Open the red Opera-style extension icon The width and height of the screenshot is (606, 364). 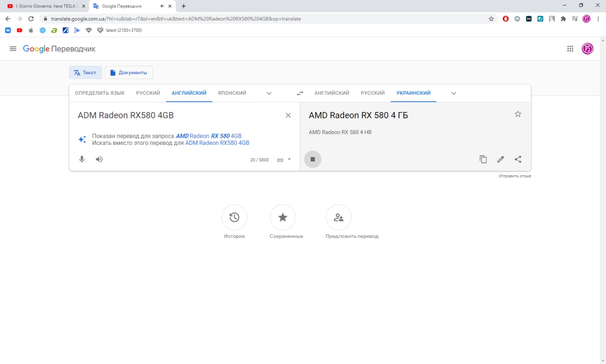tap(506, 19)
